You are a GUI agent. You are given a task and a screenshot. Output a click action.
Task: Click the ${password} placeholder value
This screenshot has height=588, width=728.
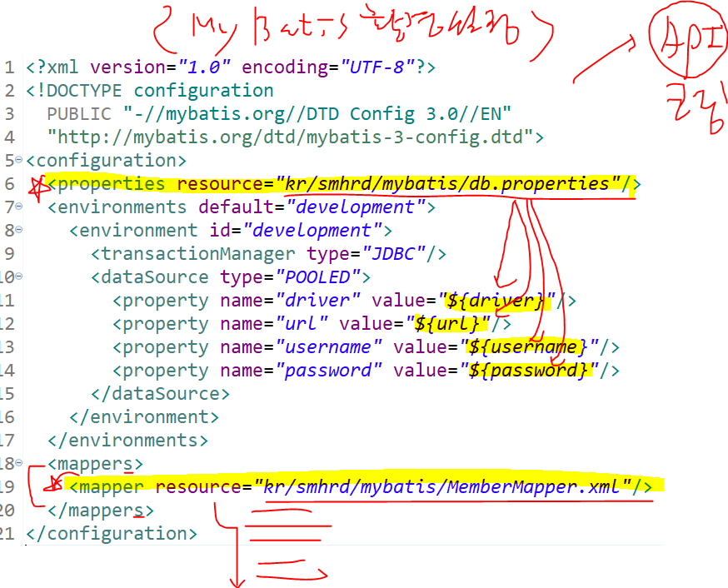pyautogui.click(x=529, y=371)
